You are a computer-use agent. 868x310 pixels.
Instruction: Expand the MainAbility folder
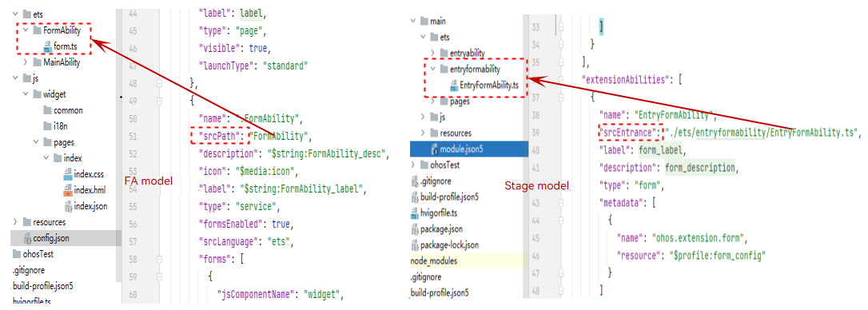26,62
